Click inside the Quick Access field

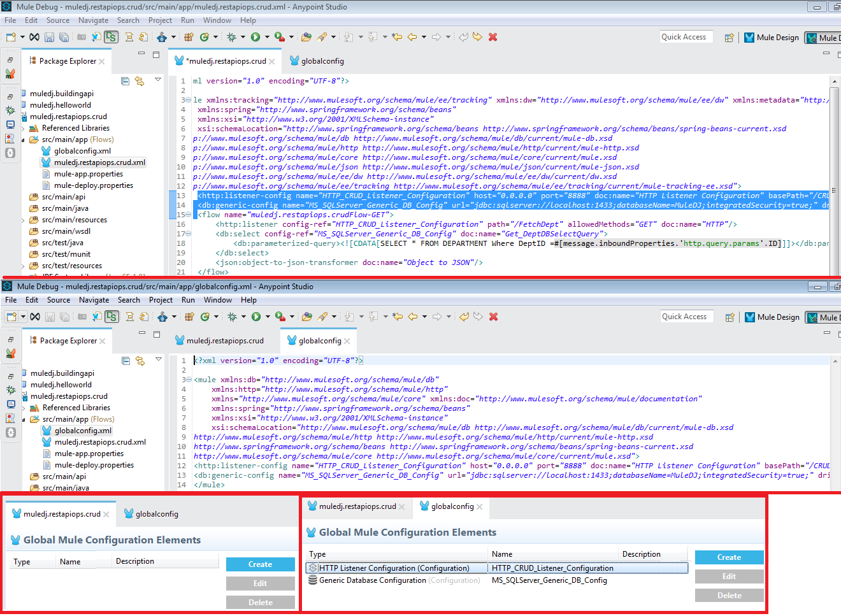coord(686,36)
